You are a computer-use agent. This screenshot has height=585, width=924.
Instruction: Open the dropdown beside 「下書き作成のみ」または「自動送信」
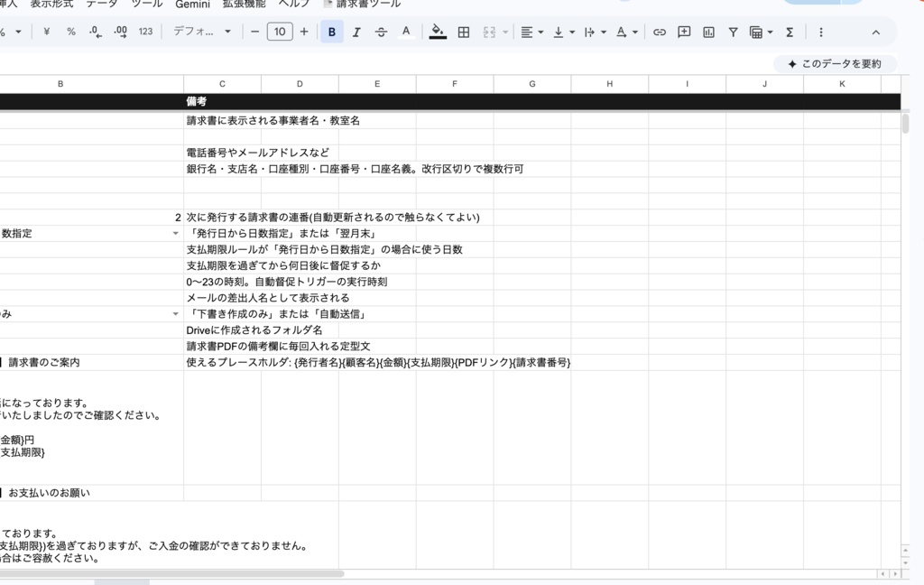175,314
